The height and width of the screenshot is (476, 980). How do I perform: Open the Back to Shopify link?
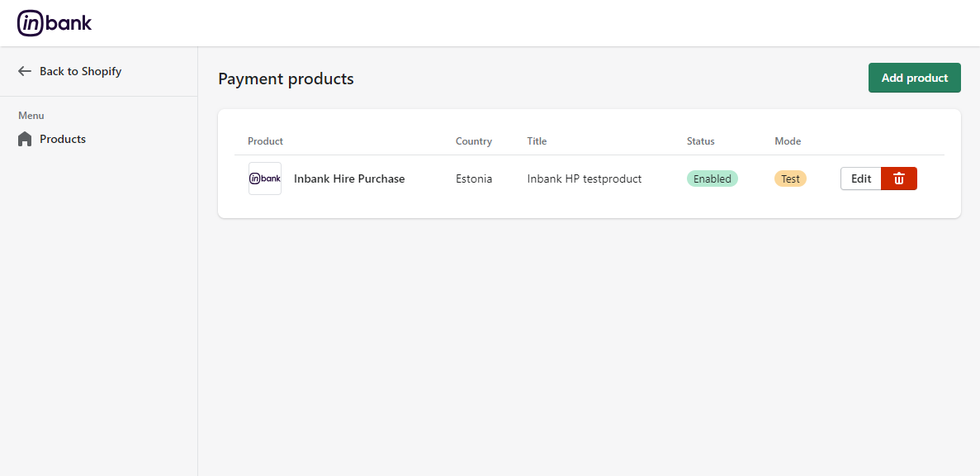tap(80, 71)
